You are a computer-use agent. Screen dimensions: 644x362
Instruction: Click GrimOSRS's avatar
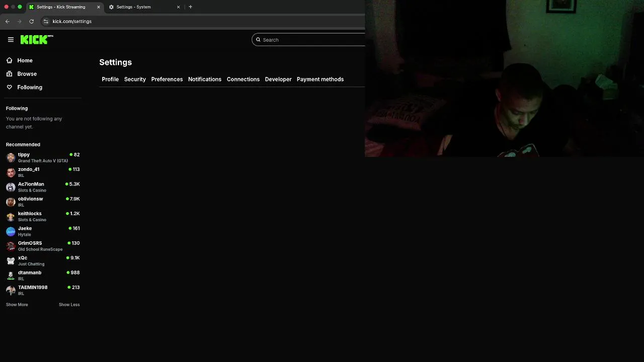click(x=11, y=246)
